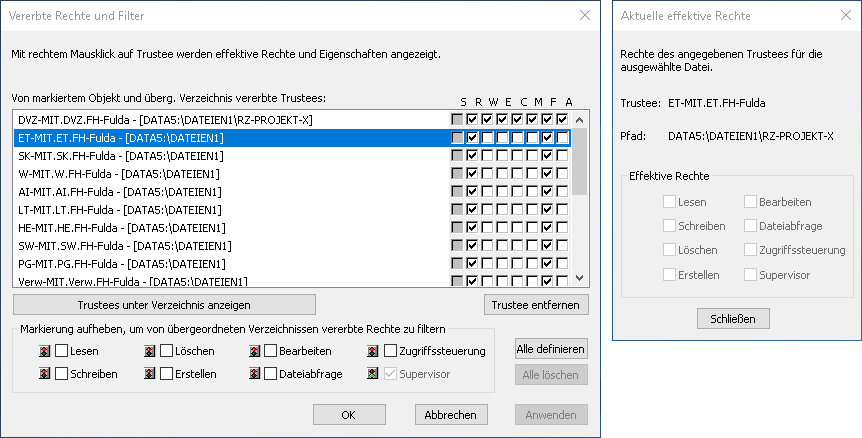Click the icon beside Supervisor filter

tap(375, 374)
